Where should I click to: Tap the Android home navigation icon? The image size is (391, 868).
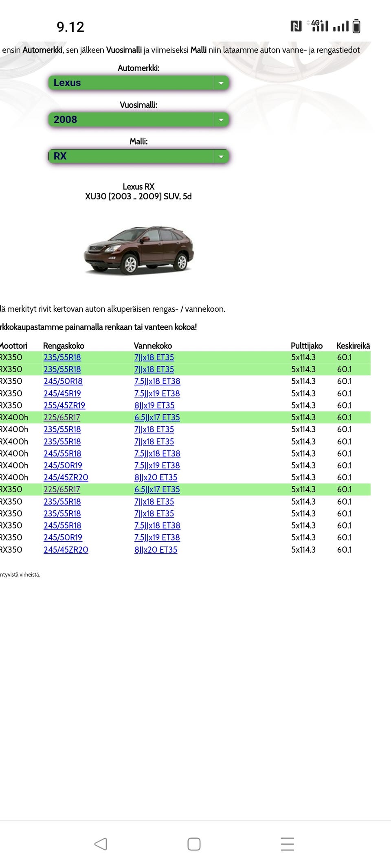click(x=194, y=844)
